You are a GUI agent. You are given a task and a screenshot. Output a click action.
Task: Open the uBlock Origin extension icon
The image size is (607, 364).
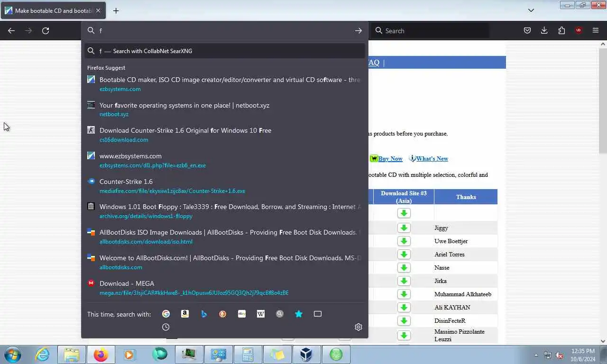coord(579,30)
